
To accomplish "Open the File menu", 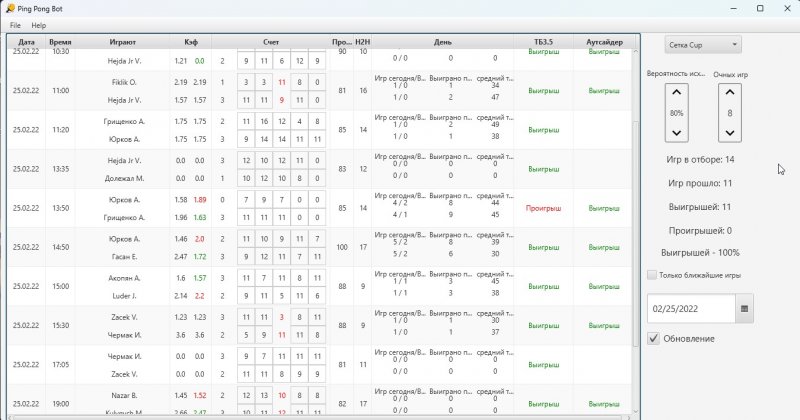I will [x=15, y=25].
